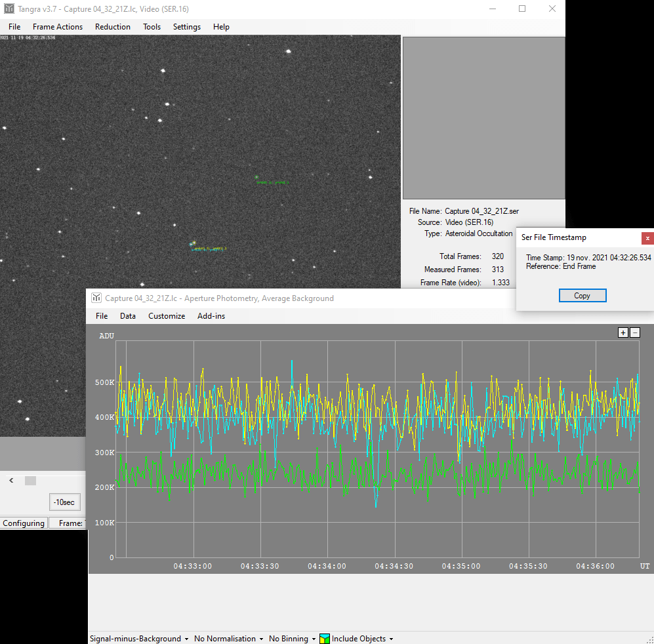Open the Frame Actions menu
Screen dimensions: 654x644
click(x=58, y=27)
